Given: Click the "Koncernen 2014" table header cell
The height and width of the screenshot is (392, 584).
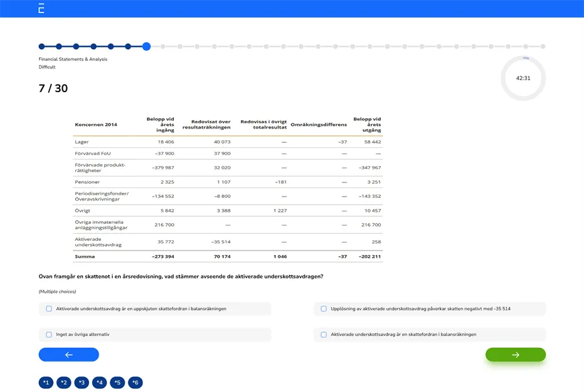Looking at the screenshot, I should [95, 125].
